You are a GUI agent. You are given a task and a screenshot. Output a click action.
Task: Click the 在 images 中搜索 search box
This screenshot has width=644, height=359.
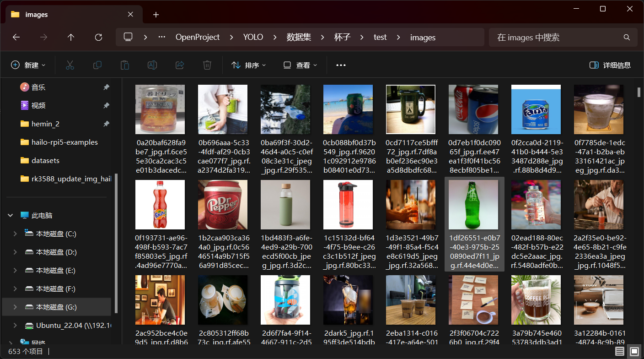556,37
